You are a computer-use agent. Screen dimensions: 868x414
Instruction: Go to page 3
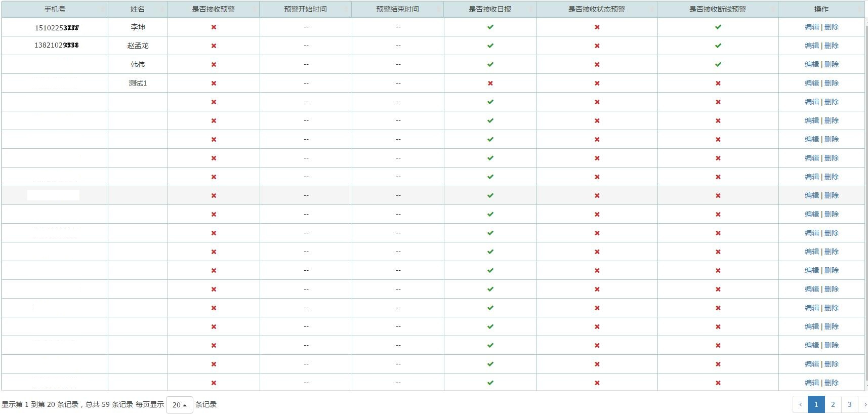849,404
